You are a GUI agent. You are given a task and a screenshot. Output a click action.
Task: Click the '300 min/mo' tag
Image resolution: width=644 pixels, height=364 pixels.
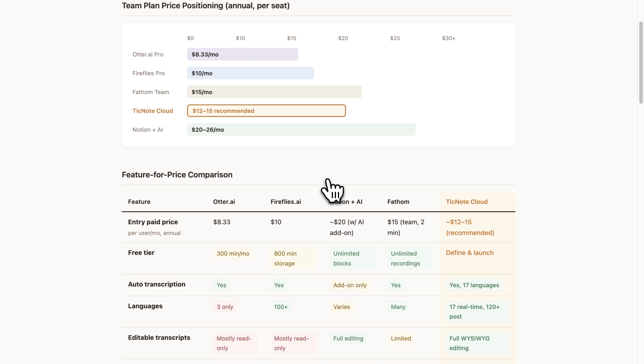click(233, 253)
